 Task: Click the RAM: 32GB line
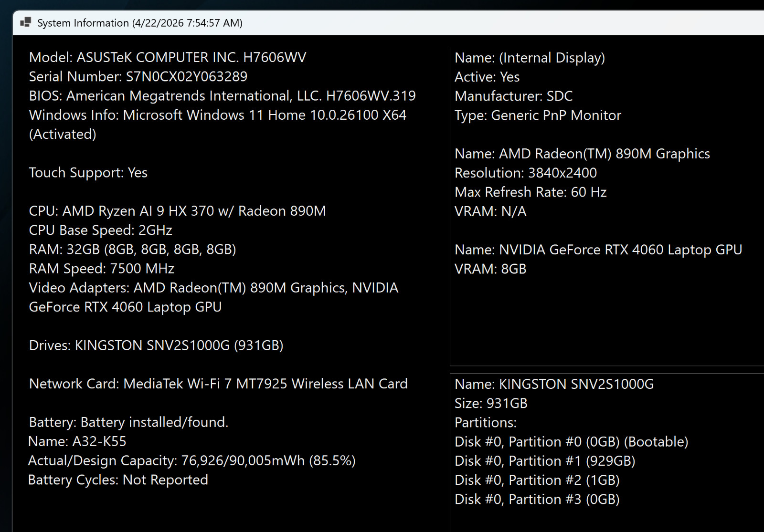[132, 249]
